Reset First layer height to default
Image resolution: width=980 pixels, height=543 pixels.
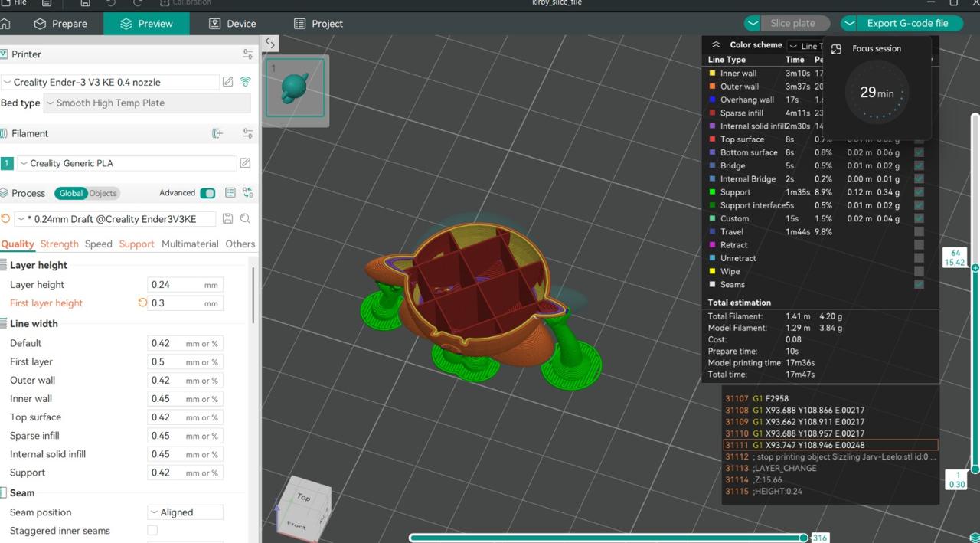[x=142, y=303]
